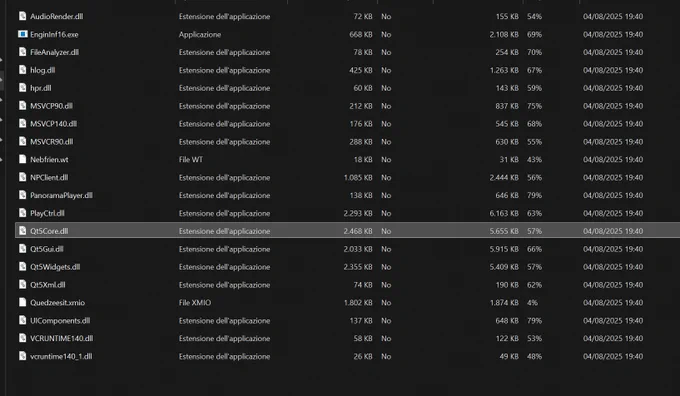Click the Qt5Xml.dll file icon
The width and height of the screenshot is (680, 396).
tap(23, 285)
